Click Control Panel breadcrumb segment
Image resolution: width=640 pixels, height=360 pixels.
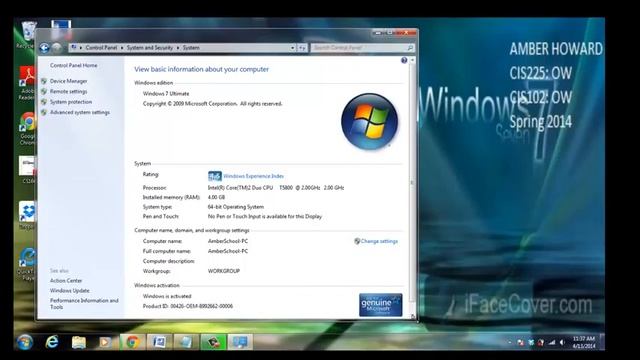tap(101, 48)
